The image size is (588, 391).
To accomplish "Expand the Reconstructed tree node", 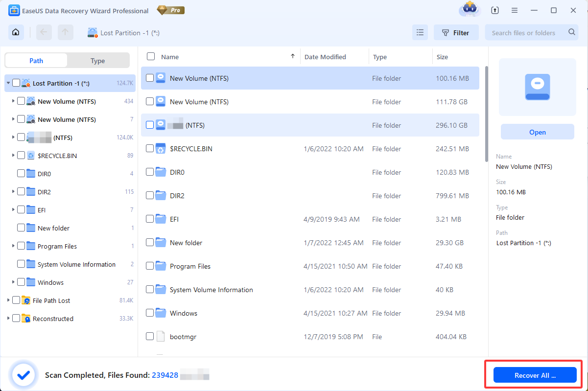I will point(8,319).
